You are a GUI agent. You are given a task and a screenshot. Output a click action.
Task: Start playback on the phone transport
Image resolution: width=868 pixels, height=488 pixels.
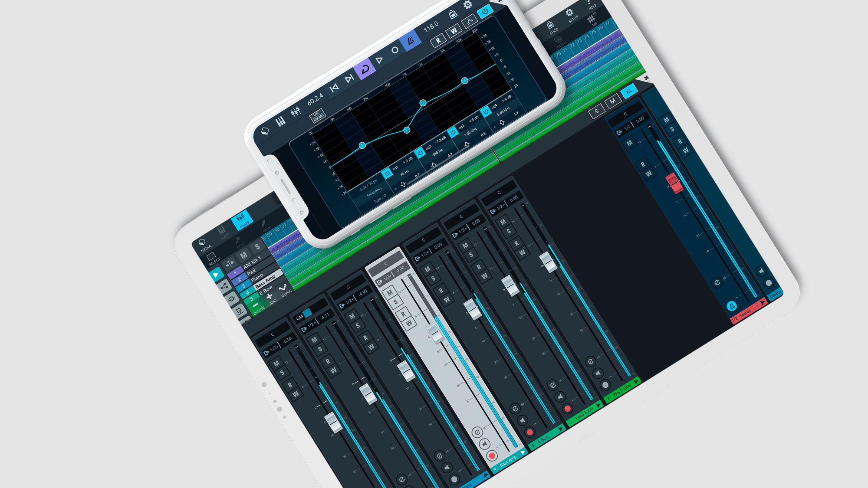(x=379, y=60)
